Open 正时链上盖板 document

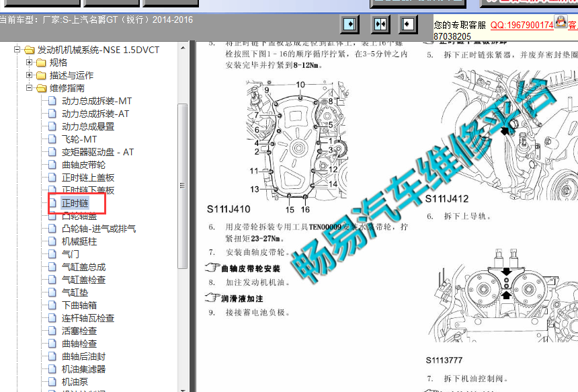(88, 178)
